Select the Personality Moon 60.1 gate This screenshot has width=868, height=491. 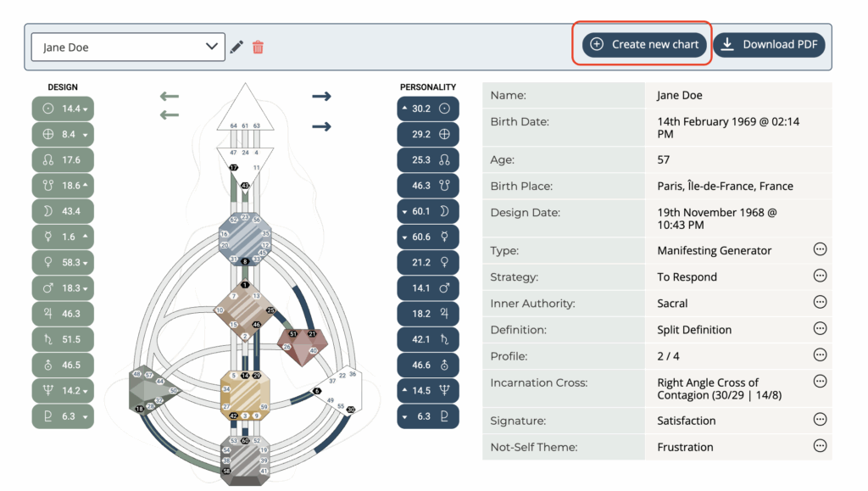(x=427, y=211)
